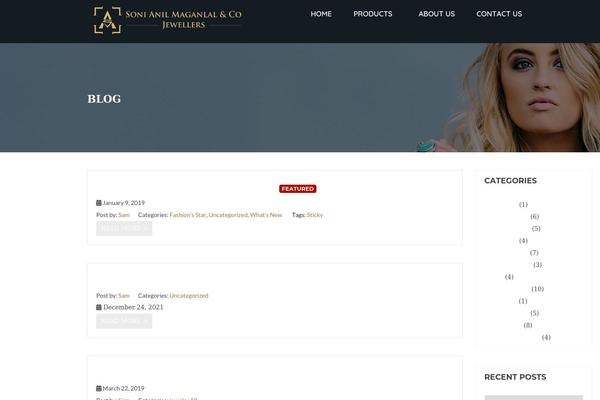
Task: Click the calendar icon beside March 22, 2019
Action: (99, 389)
